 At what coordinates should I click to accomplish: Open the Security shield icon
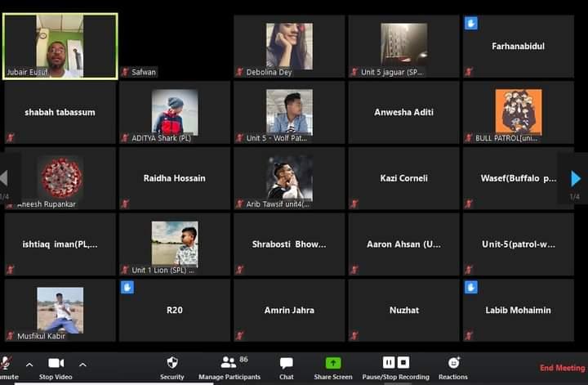coord(171,363)
